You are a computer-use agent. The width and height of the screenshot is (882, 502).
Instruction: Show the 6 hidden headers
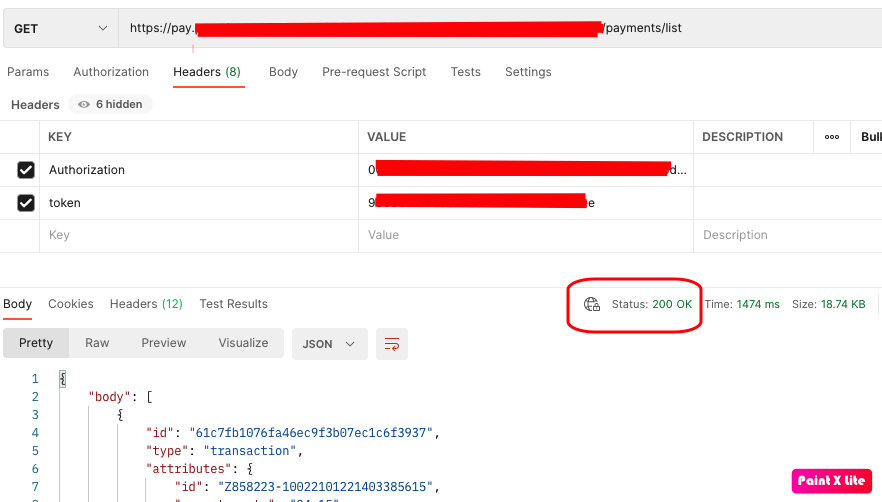[x=110, y=104]
